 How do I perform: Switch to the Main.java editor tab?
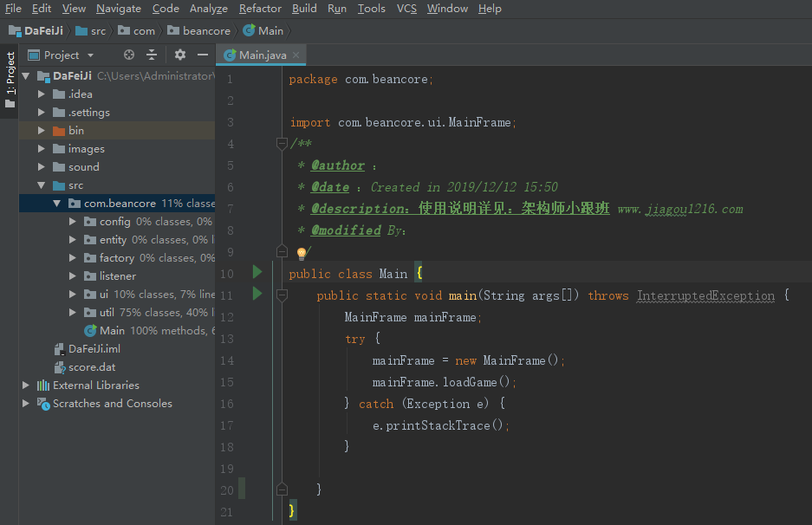coord(262,55)
